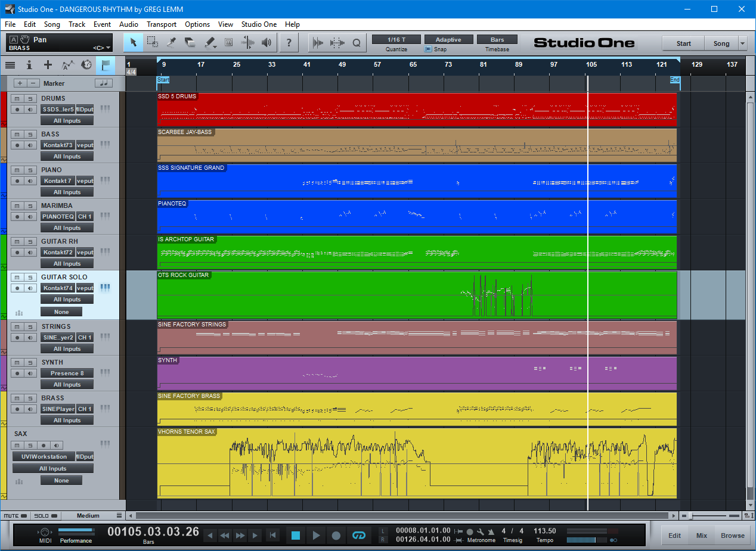Open PIANO Kontakt 7 instrument dropdown
Viewport: 756px width, 551px height.
point(58,180)
